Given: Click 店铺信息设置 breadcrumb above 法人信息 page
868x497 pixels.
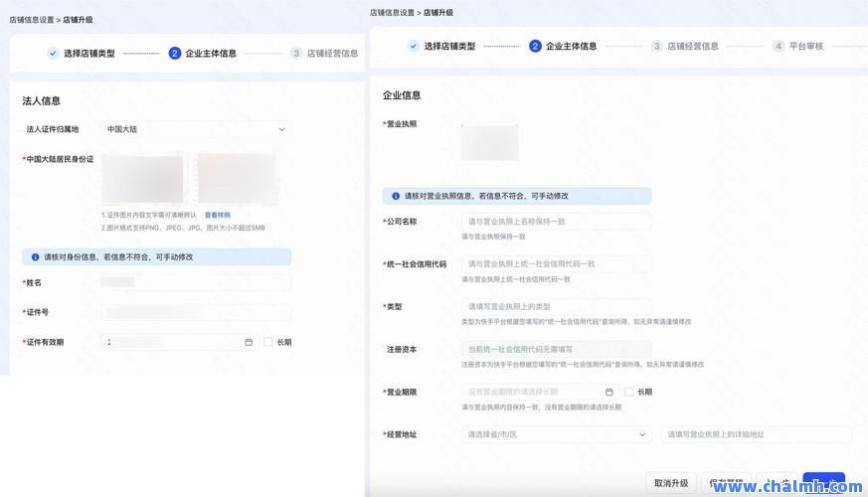Looking at the screenshot, I should [x=32, y=20].
